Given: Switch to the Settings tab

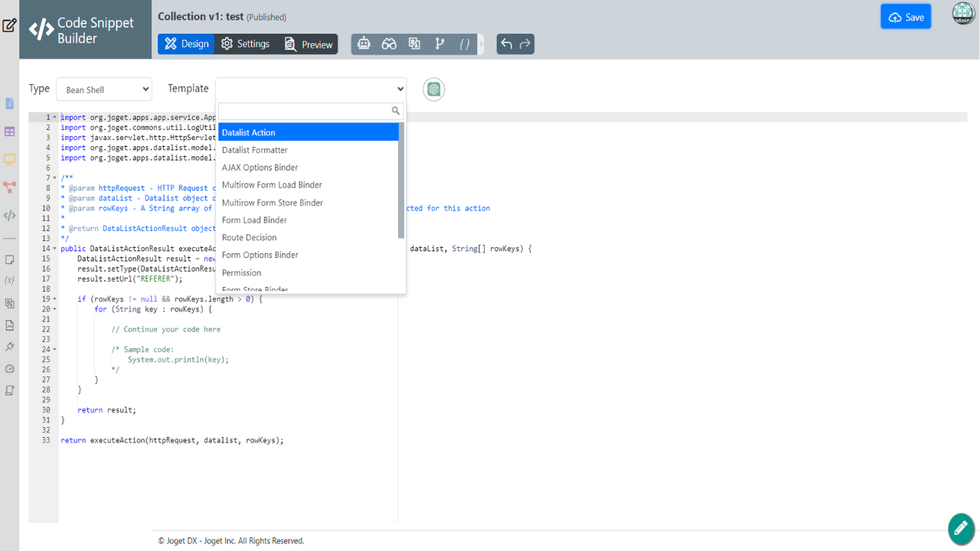Looking at the screenshot, I should (x=245, y=44).
